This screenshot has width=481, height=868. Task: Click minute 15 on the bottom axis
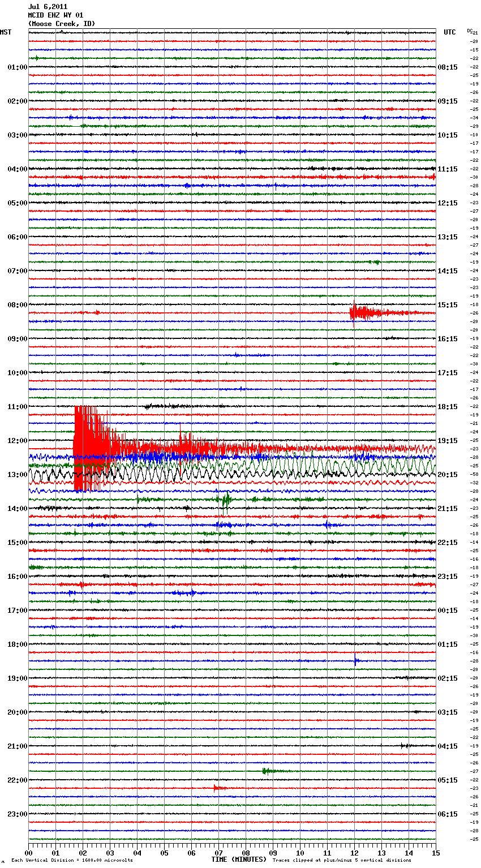click(x=436, y=852)
